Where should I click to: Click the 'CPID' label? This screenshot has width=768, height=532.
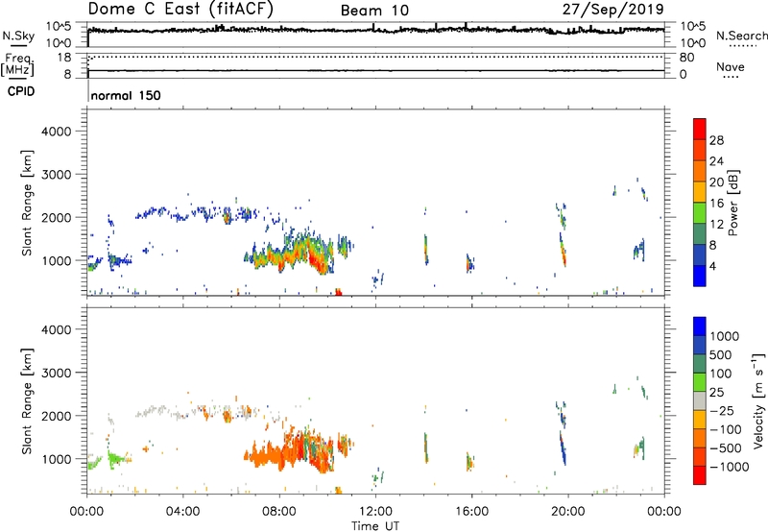[20, 91]
